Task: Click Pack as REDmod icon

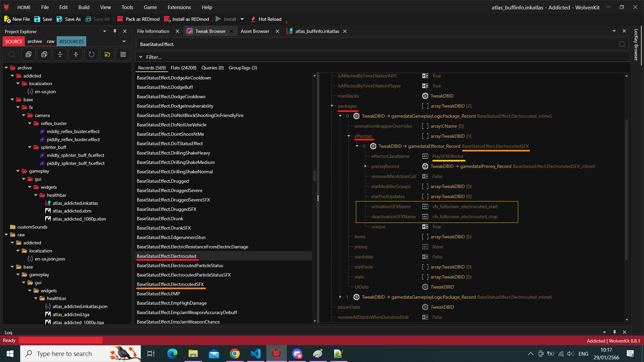Action: click(120, 19)
